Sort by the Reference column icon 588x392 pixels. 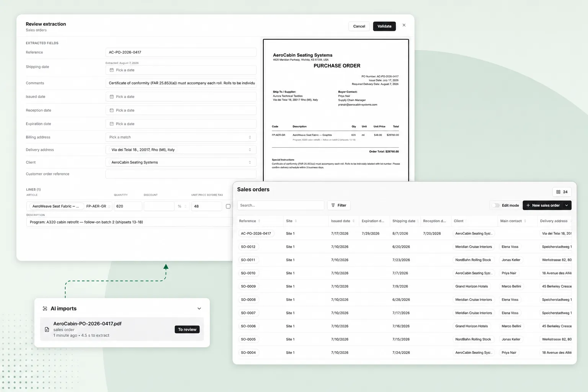[x=259, y=221]
